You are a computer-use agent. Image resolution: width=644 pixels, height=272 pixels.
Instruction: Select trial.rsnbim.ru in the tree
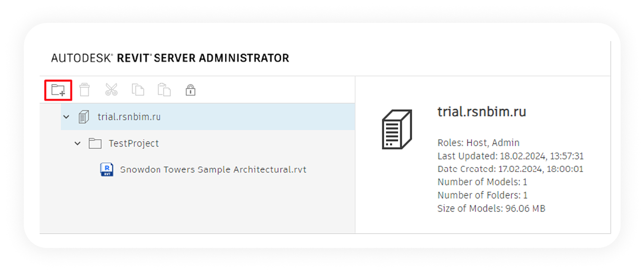coord(129,117)
